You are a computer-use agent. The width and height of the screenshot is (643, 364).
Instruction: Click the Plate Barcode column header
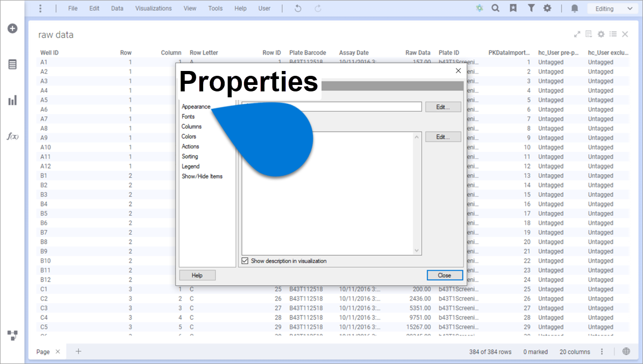308,53
